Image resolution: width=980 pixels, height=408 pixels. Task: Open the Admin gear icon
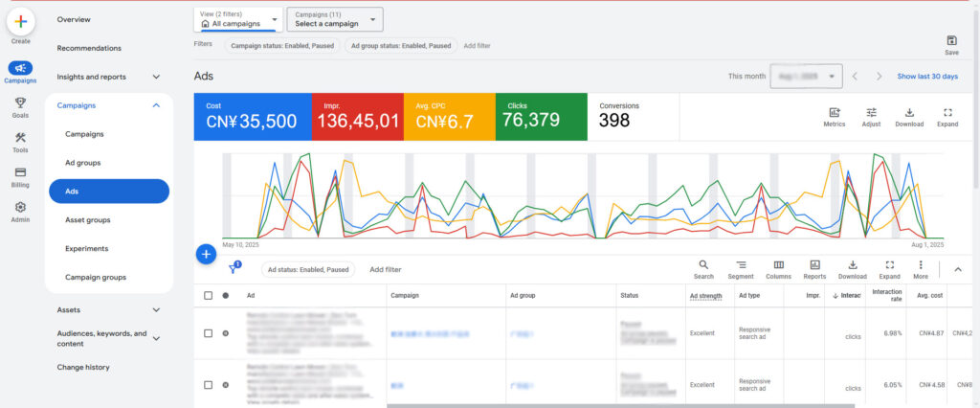20,207
